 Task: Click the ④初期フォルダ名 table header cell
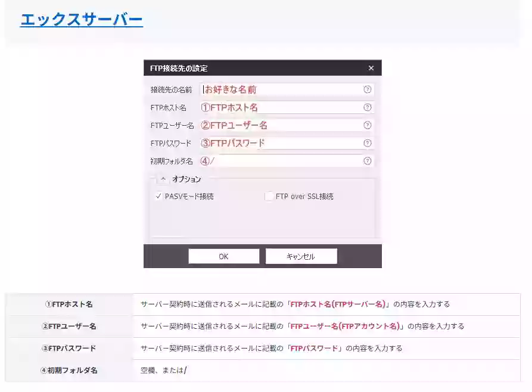tap(69, 371)
